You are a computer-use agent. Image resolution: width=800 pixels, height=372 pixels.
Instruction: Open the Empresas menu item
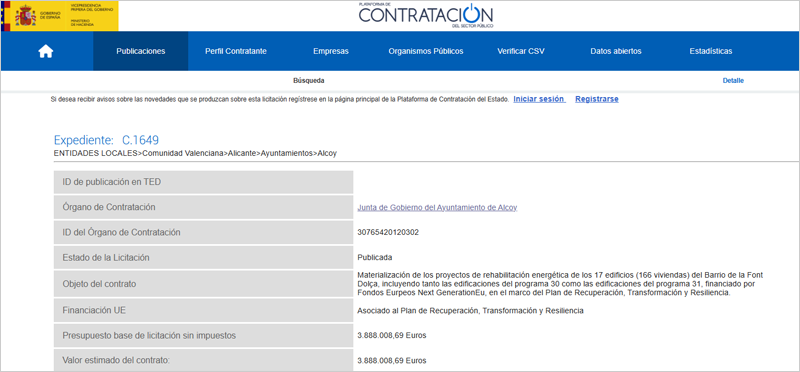(331, 51)
